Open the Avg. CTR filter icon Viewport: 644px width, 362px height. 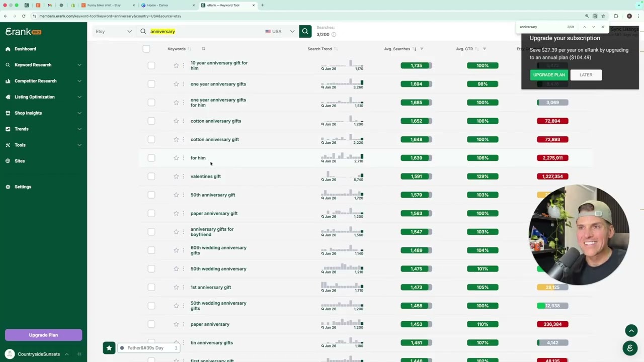(485, 49)
